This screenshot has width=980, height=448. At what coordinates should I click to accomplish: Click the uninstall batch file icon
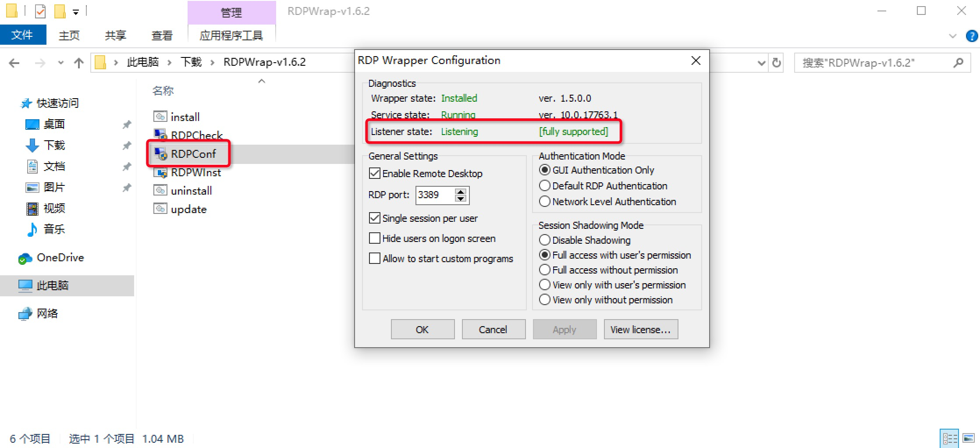coord(160,190)
